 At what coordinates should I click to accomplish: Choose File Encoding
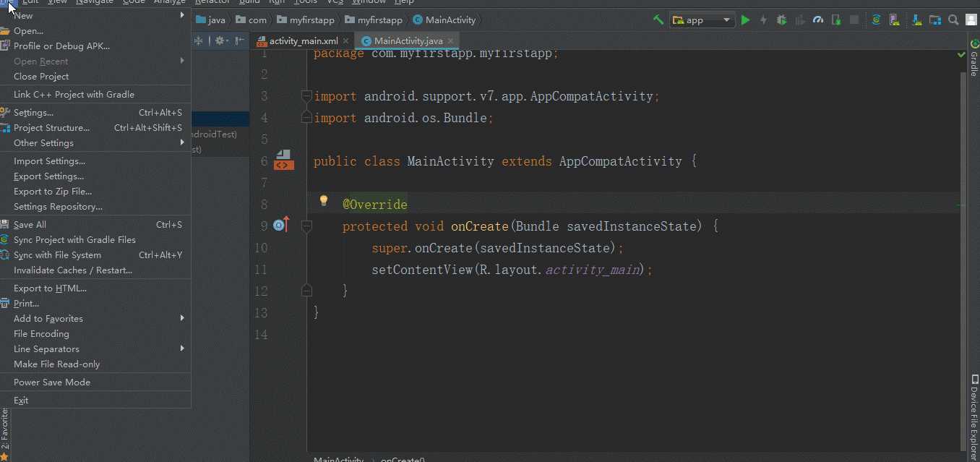pyautogui.click(x=95, y=333)
